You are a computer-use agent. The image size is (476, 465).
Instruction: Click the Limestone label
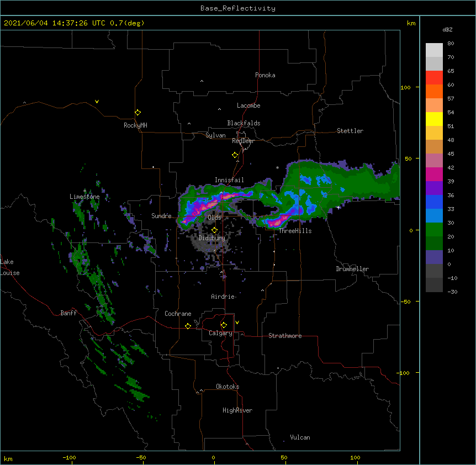[x=84, y=197]
